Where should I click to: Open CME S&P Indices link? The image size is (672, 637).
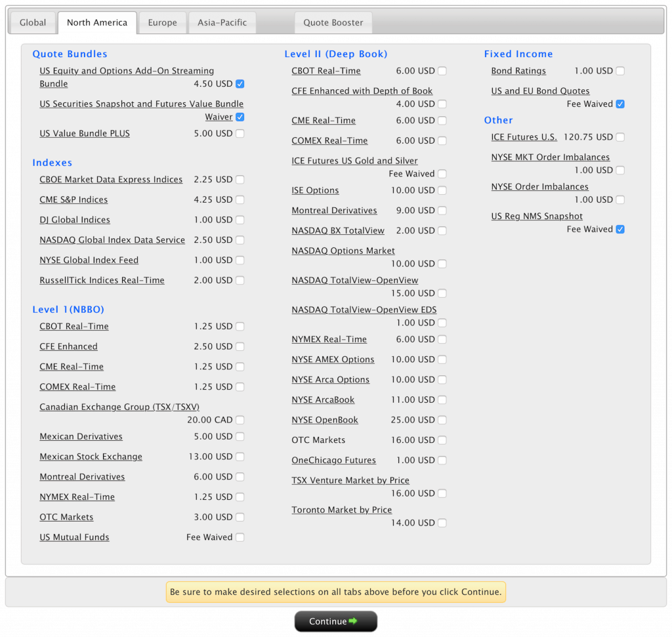pyautogui.click(x=73, y=199)
